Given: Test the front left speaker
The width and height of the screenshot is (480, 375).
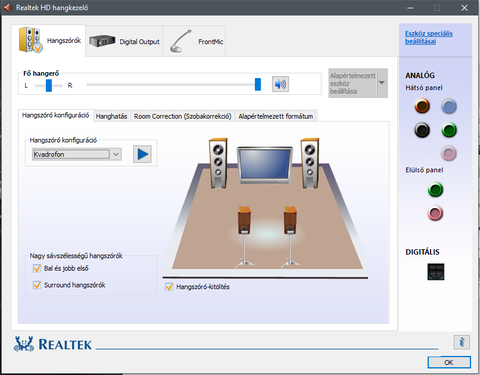Looking at the screenshot, I should 218,163.
